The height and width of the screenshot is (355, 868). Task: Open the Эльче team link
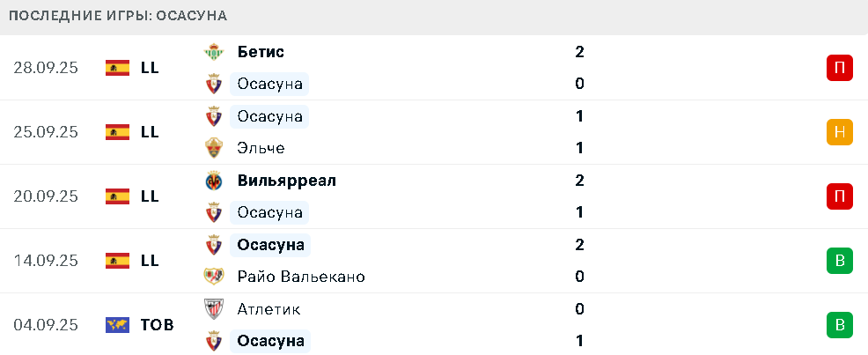[261, 148]
